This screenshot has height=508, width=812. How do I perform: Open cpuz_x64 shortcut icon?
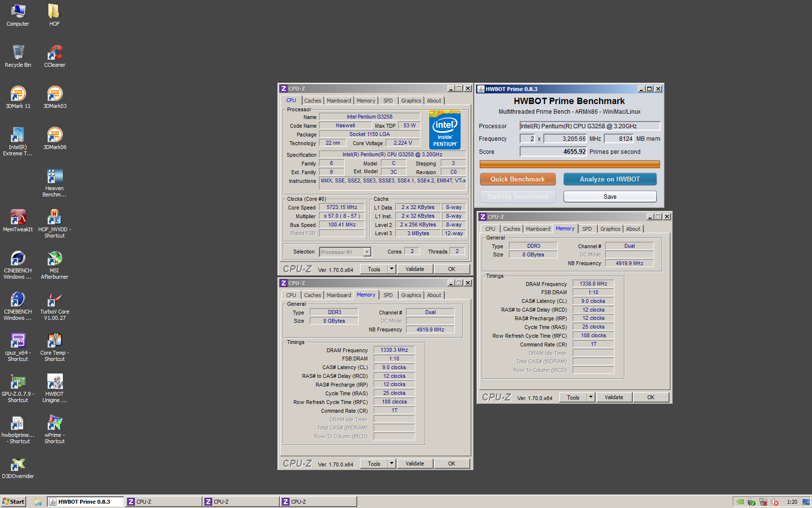(18, 347)
